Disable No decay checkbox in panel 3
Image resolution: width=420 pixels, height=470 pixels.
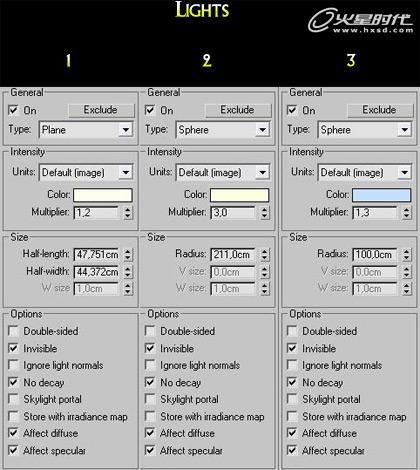[x=292, y=382]
